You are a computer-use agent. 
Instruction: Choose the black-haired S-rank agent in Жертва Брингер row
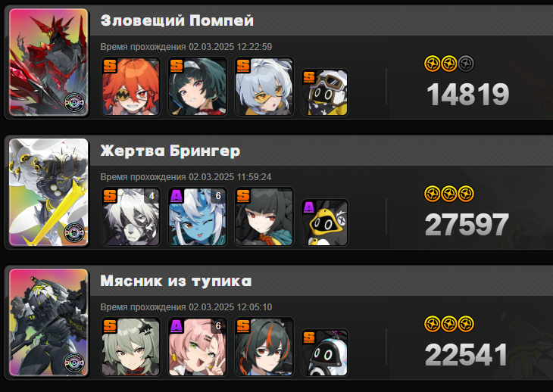[x=264, y=216]
